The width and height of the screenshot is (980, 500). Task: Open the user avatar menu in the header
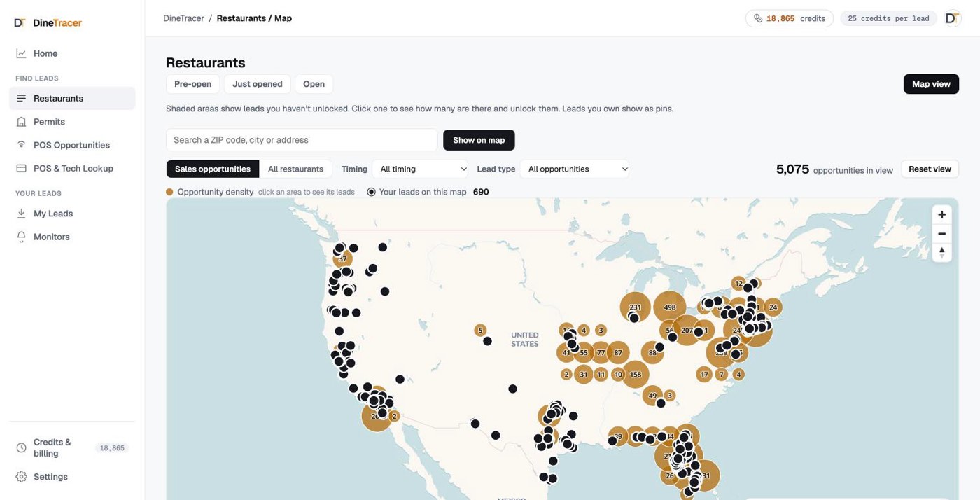[952, 18]
